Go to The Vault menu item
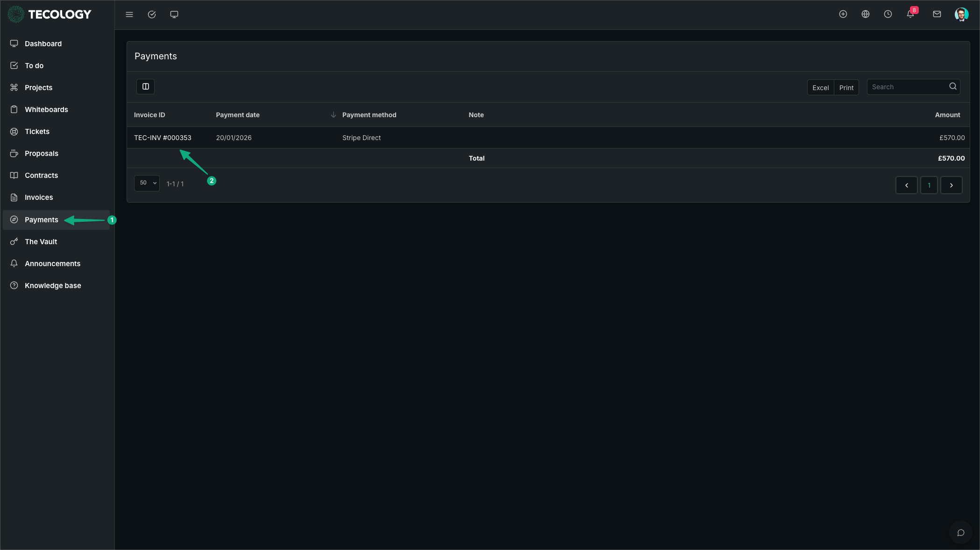980x550 pixels. (41, 242)
